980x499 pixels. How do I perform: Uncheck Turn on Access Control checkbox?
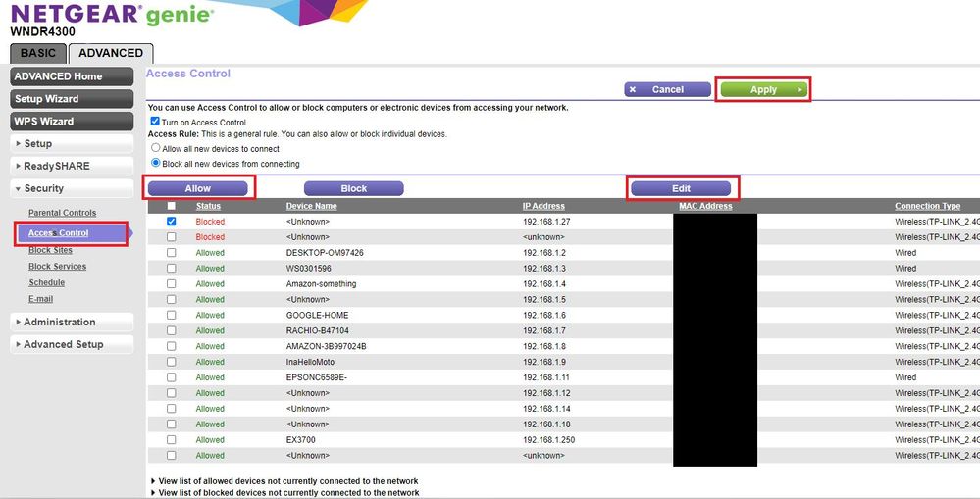pos(155,122)
